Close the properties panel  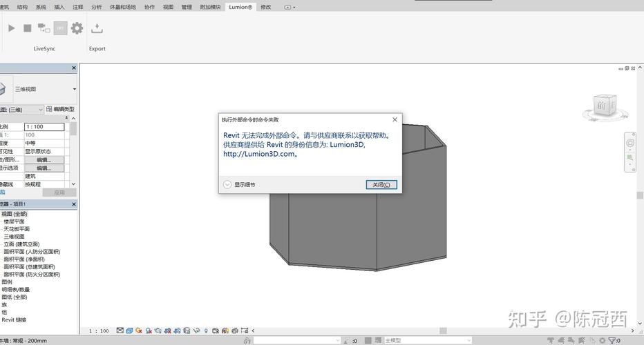click(74, 68)
